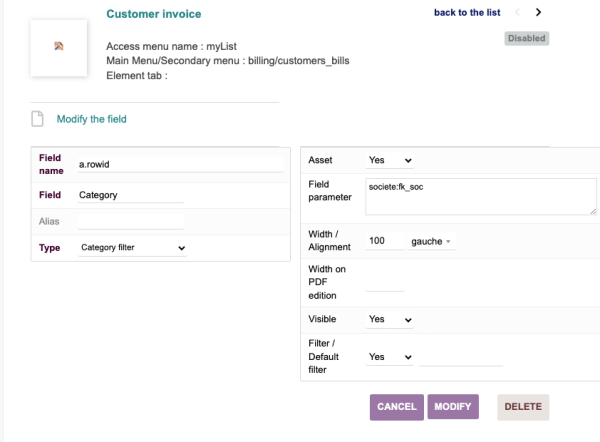Click the document icon beside Modify the field

38,119
